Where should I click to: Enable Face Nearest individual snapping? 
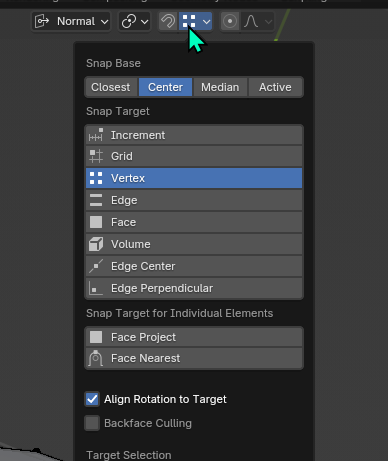click(x=194, y=358)
